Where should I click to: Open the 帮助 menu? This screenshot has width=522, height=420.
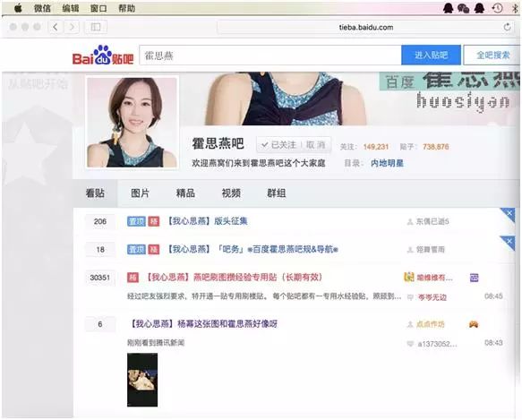click(126, 8)
